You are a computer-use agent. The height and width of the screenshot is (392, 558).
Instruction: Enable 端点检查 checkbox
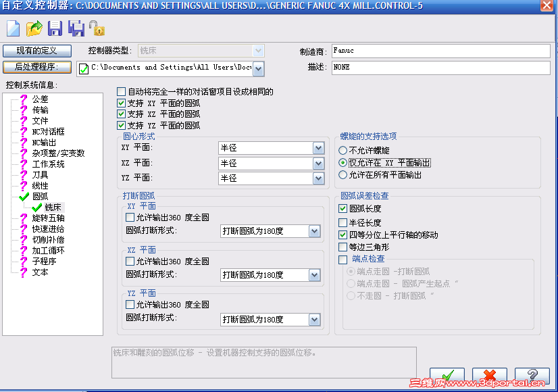(343, 260)
